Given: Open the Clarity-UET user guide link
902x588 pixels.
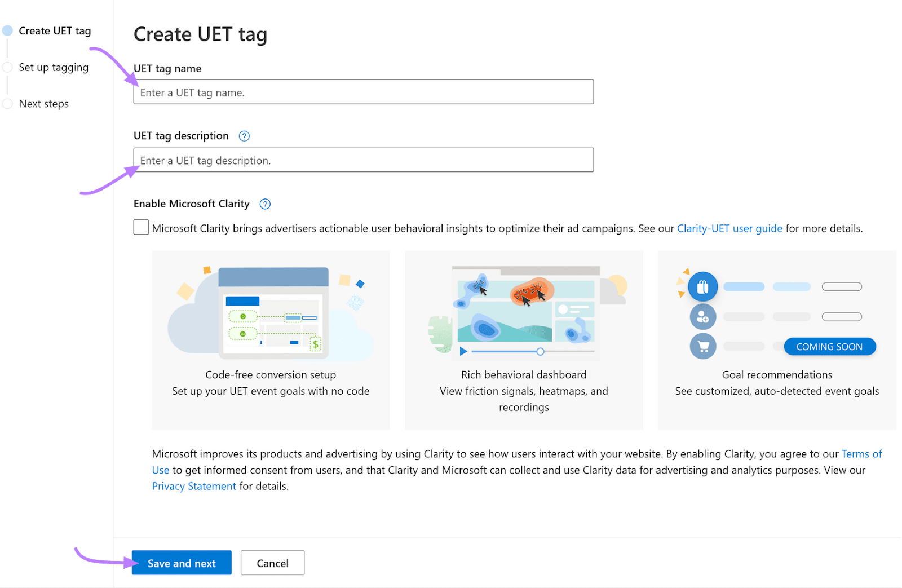Looking at the screenshot, I should (x=729, y=228).
